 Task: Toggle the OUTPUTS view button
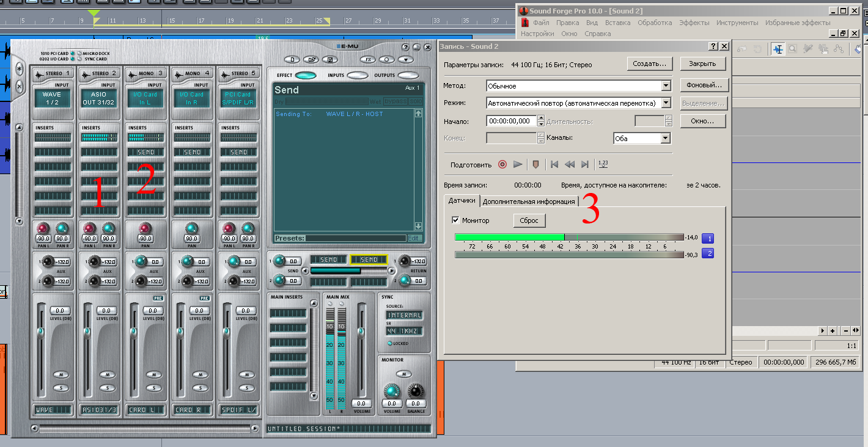408,76
